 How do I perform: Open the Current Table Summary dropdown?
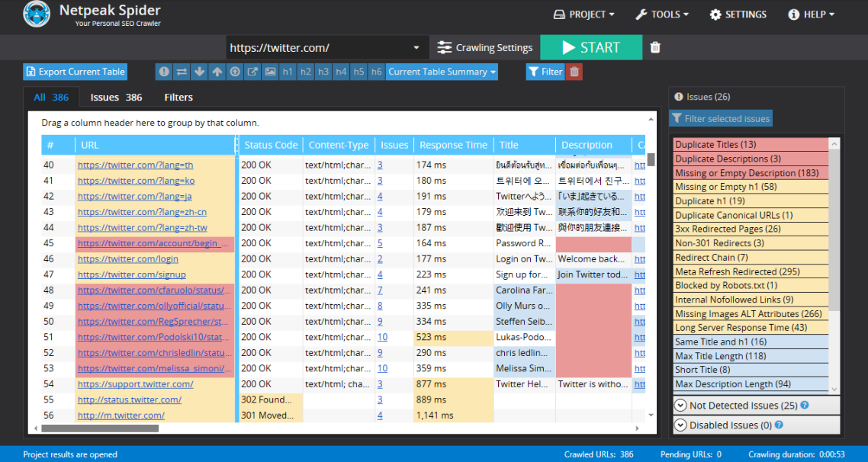coord(442,72)
